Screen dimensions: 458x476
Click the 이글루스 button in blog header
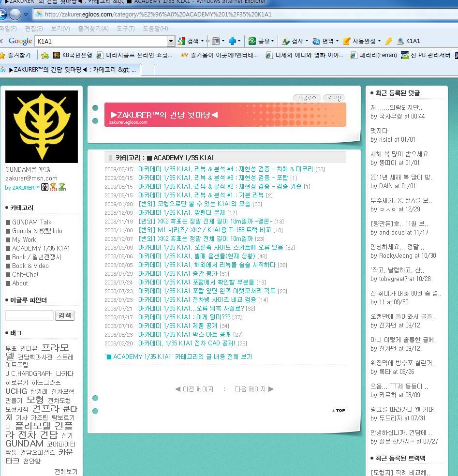pyautogui.click(x=307, y=98)
